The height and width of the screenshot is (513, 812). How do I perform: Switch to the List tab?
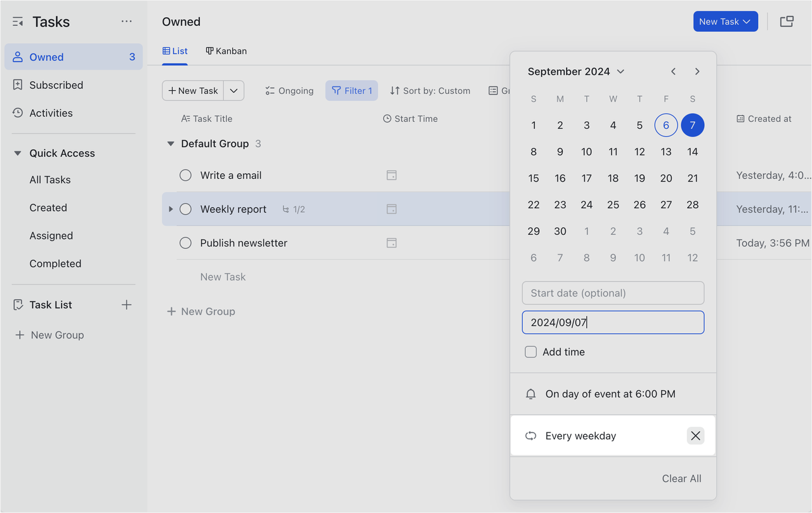coord(175,51)
